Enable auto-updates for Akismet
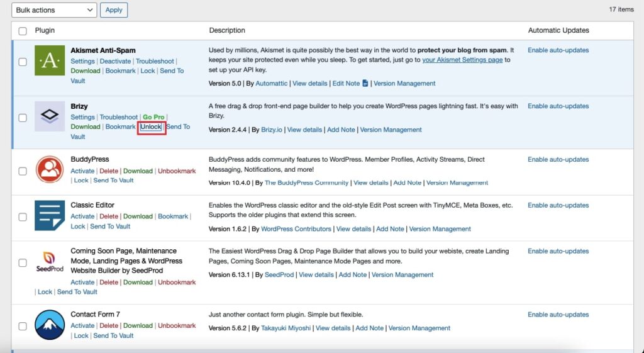 point(558,50)
